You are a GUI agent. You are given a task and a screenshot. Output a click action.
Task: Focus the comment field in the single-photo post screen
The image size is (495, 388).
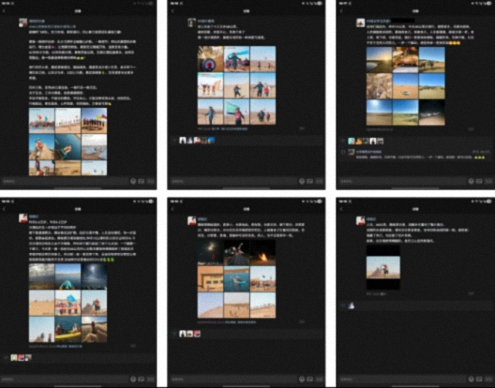(402, 379)
